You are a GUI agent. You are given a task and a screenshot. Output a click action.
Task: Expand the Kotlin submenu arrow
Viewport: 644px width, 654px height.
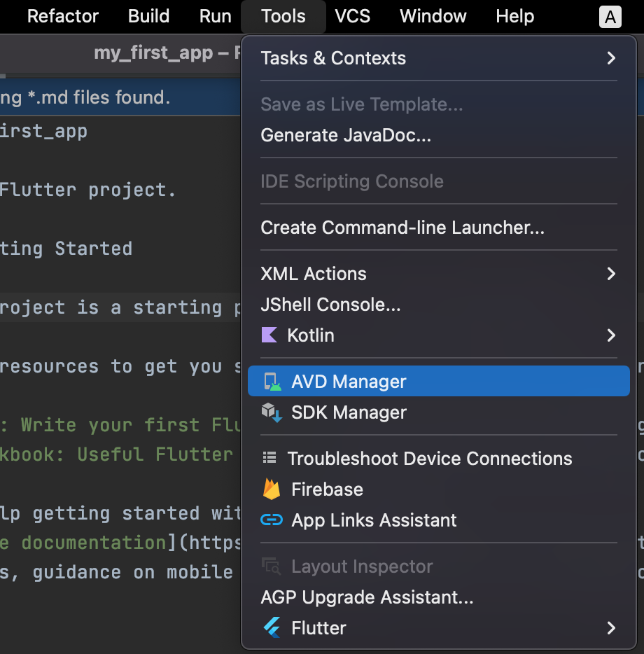click(x=611, y=335)
